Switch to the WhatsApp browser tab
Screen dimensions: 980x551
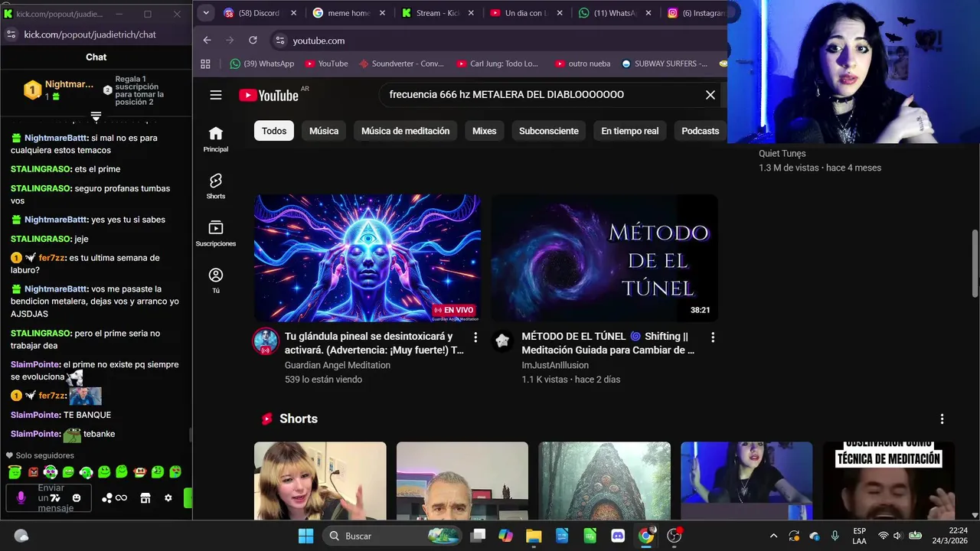click(x=616, y=13)
